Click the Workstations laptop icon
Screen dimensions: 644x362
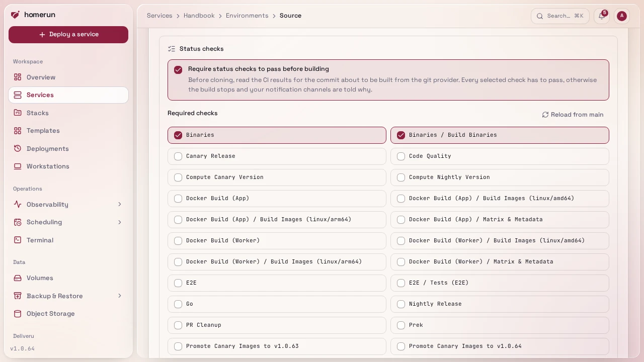pos(18,166)
